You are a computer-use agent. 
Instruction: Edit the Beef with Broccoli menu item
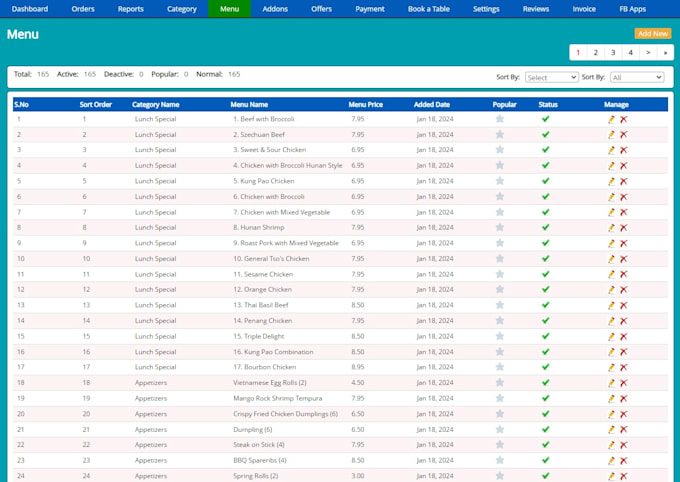point(611,119)
